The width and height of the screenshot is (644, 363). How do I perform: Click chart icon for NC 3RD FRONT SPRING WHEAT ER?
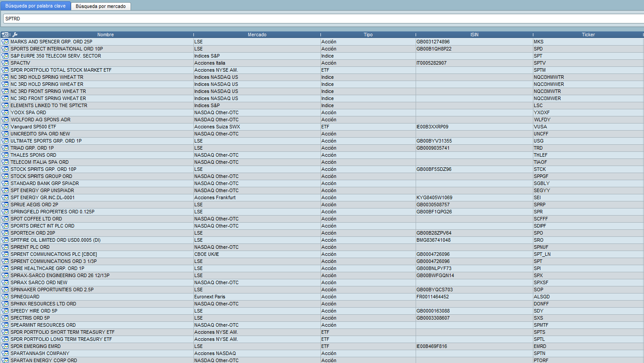click(5, 98)
